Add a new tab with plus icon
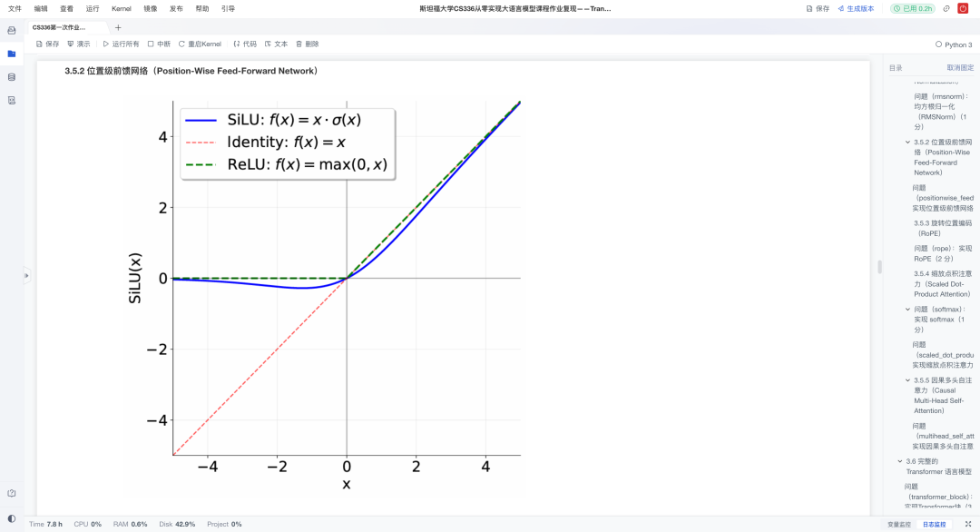The image size is (980, 532). [118, 27]
